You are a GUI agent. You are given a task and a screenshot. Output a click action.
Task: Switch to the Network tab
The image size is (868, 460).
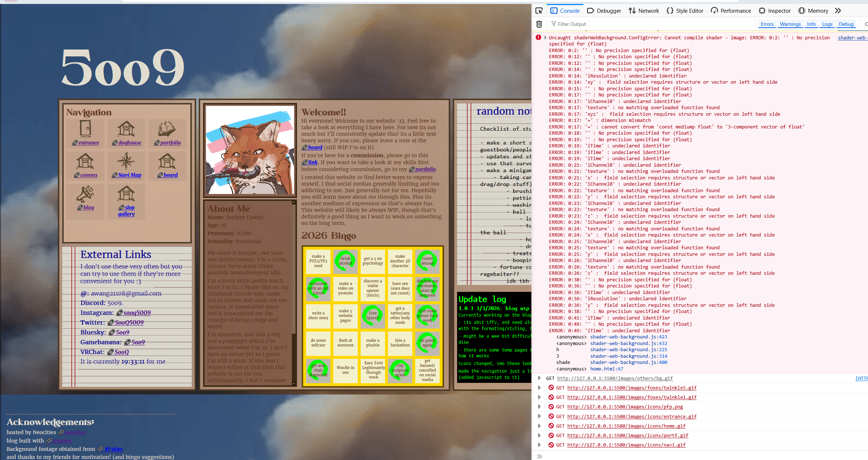[644, 11]
